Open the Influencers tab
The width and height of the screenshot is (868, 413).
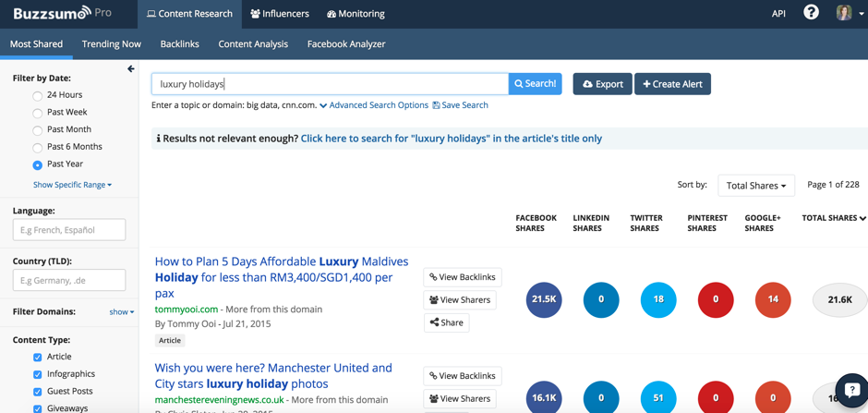click(280, 14)
